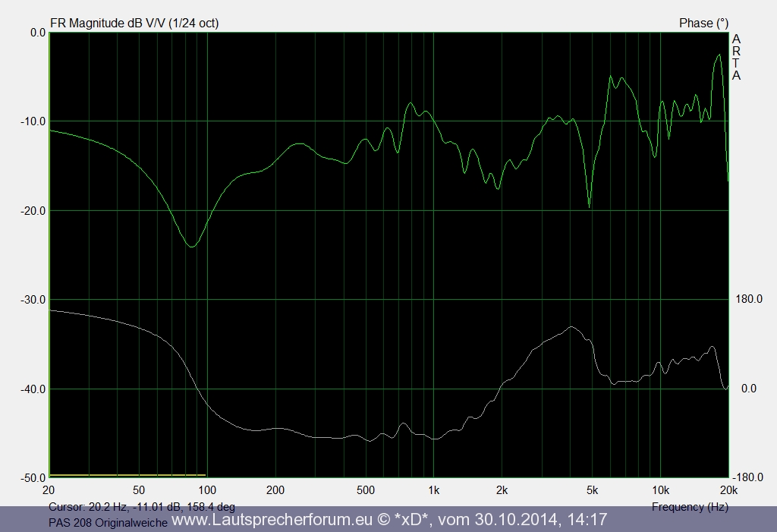The image size is (777, 532).
Task: Click the green magnitude curve minimum below 100 Hz
Action: pyautogui.click(x=192, y=247)
